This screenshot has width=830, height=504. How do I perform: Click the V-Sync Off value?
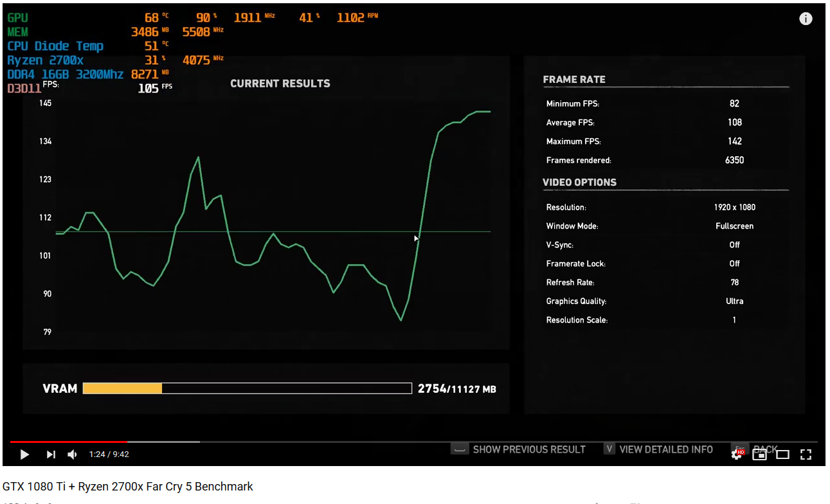click(734, 245)
